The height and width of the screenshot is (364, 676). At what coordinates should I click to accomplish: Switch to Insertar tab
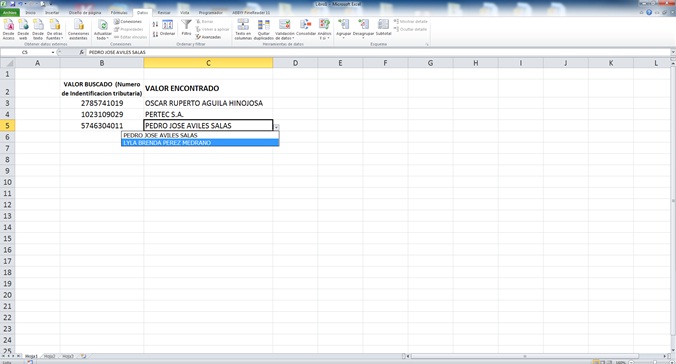click(x=52, y=13)
